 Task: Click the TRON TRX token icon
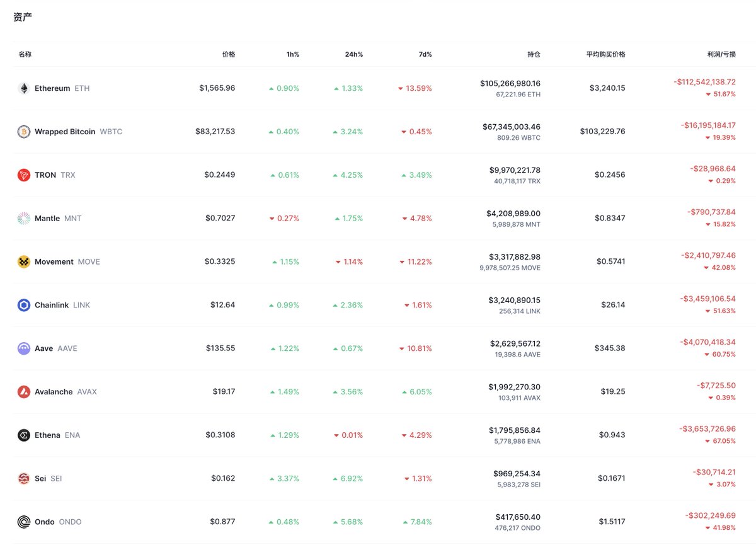[x=23, y=175]
